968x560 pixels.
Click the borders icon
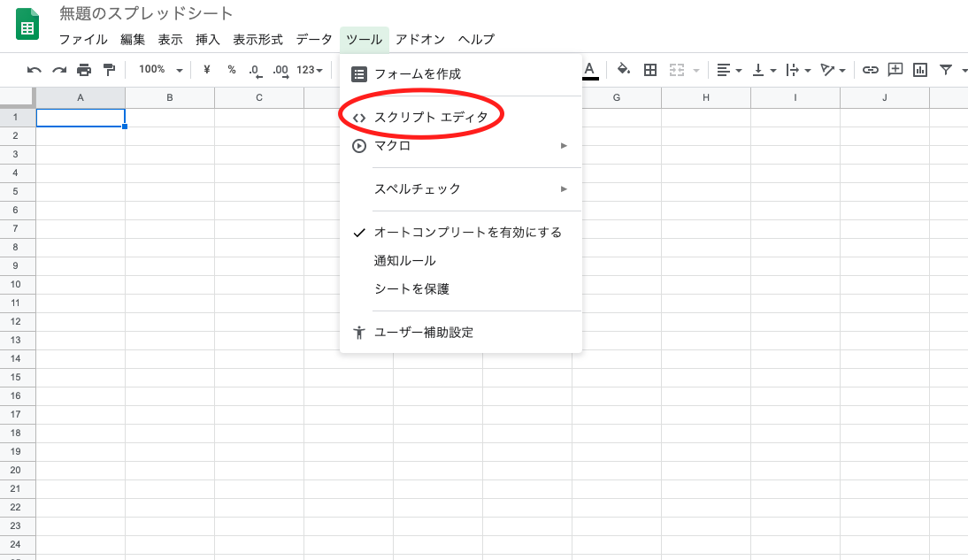coord(649,69)
